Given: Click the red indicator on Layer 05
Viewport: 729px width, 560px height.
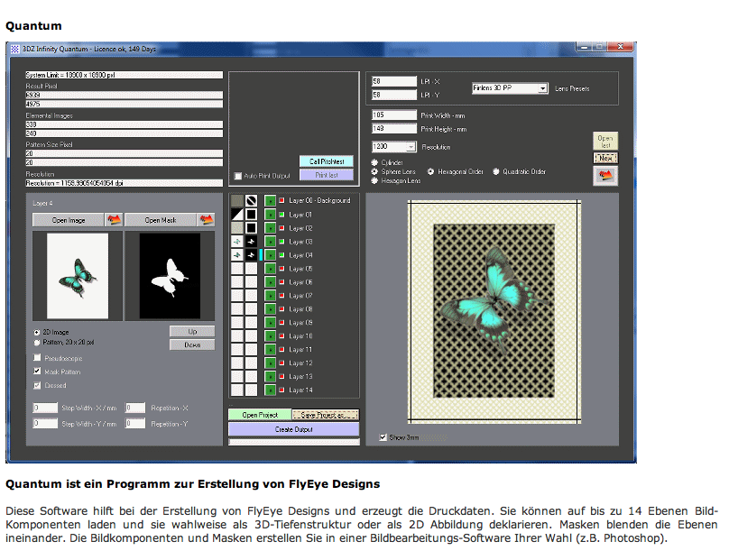Looking at the screenshot, I should (x=281, y=269).
